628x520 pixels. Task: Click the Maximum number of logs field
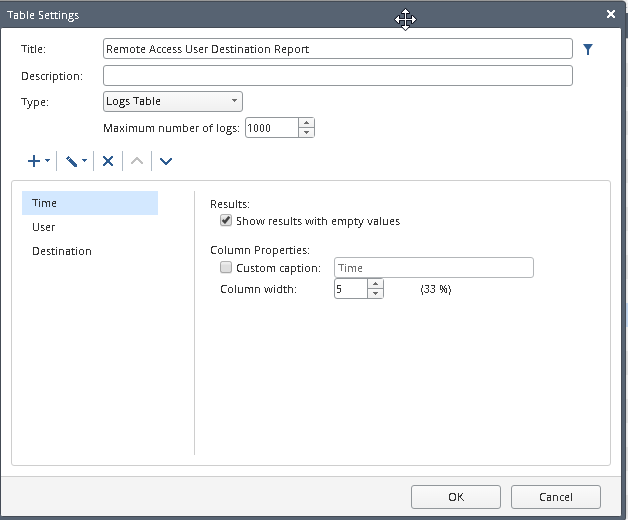coord(272,128)
